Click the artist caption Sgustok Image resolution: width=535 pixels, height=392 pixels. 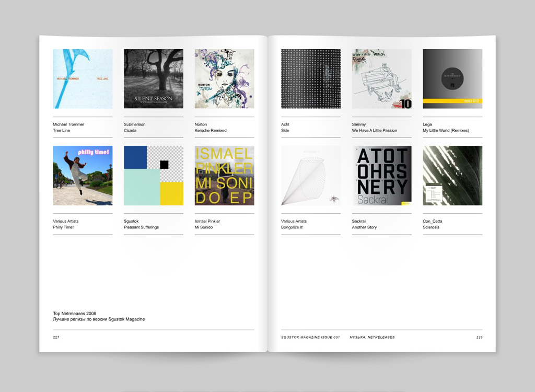coord(131,221)
